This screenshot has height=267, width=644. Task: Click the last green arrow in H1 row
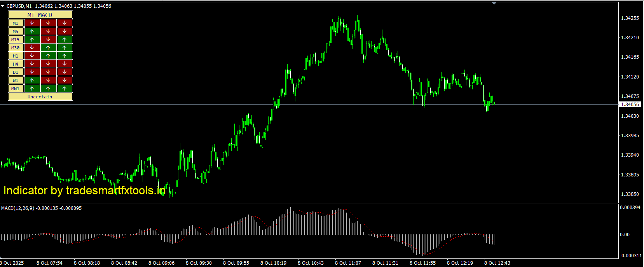click(65, 56)
